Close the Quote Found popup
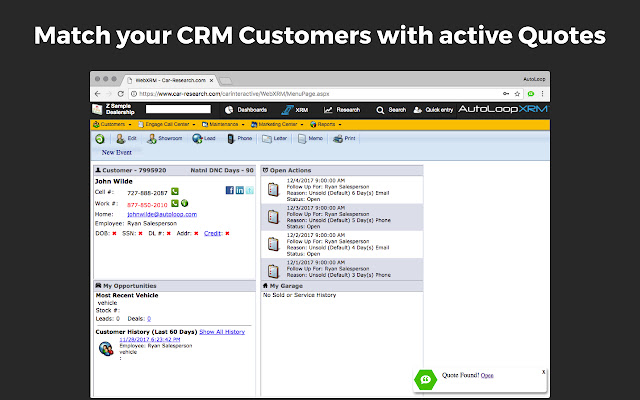640x400 pixels. tap(543, 372)
